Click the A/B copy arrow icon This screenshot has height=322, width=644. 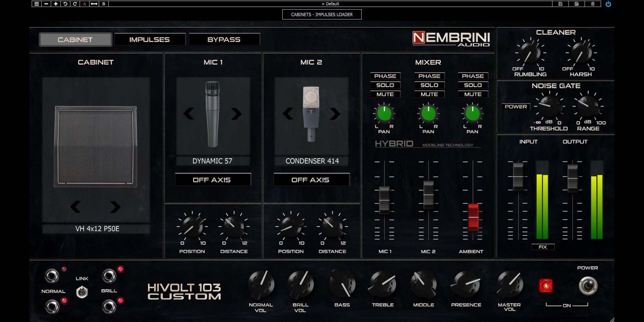[x=94, y=4]
